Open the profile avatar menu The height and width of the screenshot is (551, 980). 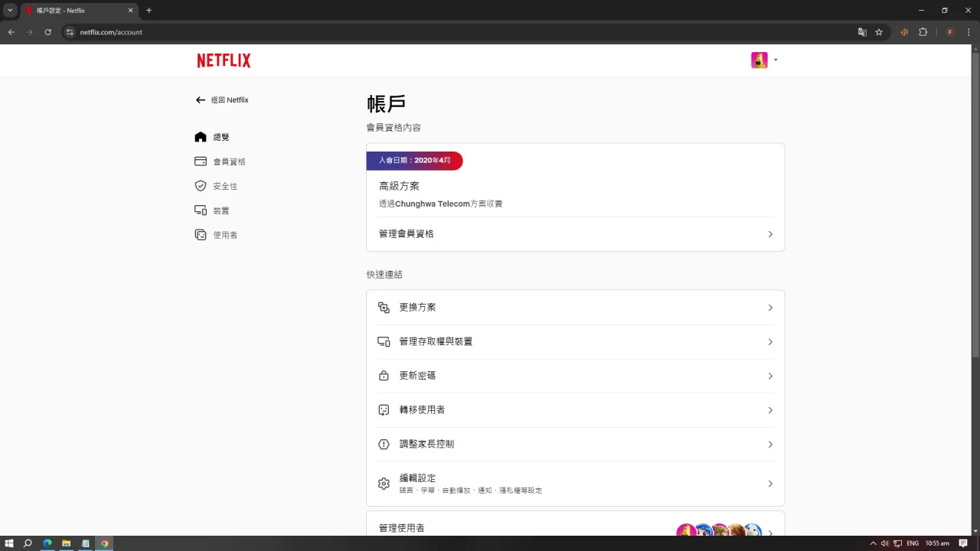coord(764,60)
